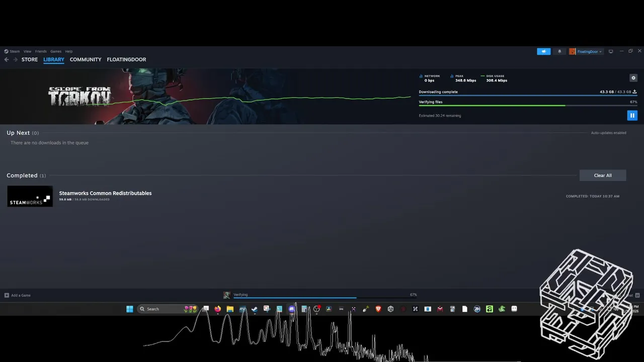The height and width of the screenshot is (362, 644).
Task: Open the Help menu
Action: coord(69,51)
